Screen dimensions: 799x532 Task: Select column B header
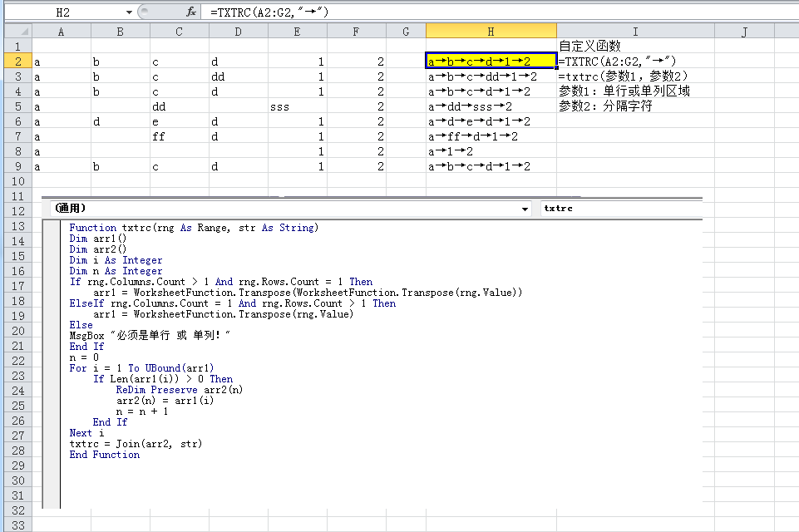coord(121,31)
